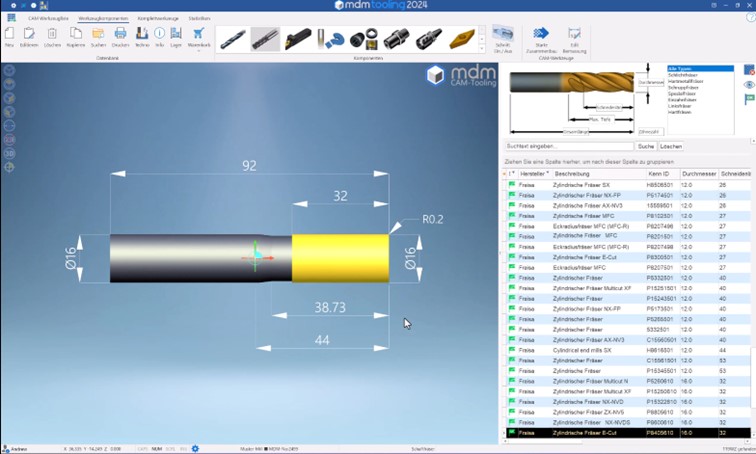Viewport: 756px width, 454px height.
Task: Open the CAM-Werkzeugliste tab
Action: (x=48, y=18)
